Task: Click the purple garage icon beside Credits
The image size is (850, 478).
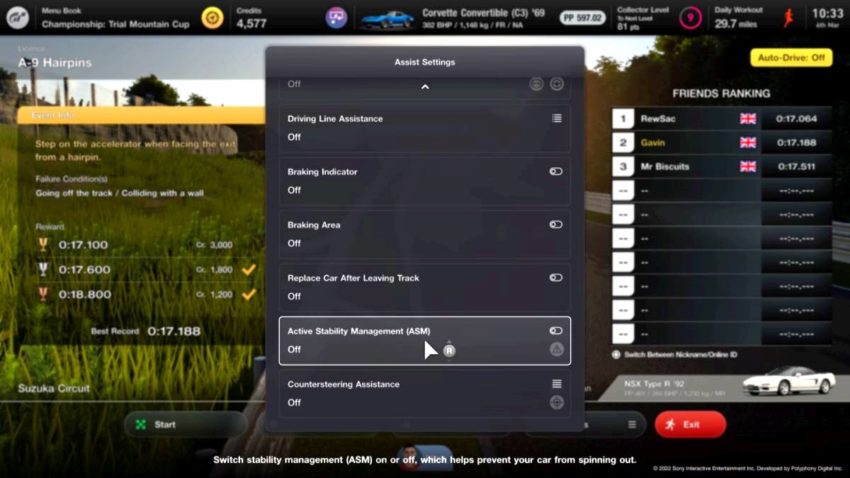Action: click(x=337, y=18)
